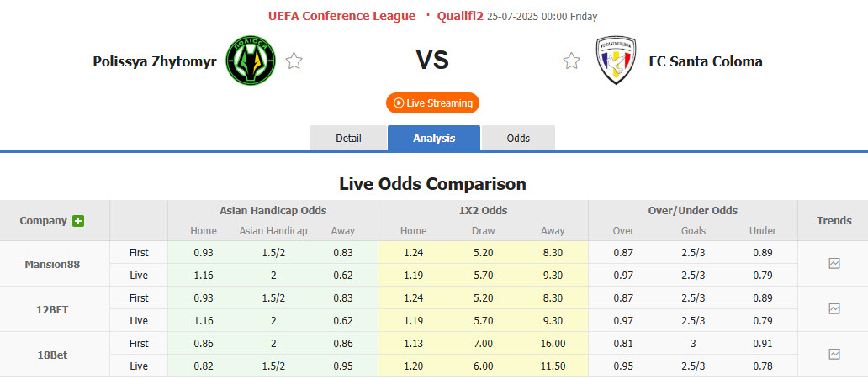Click the 12BET company name

pyautogui.click(x=54, y=309)
